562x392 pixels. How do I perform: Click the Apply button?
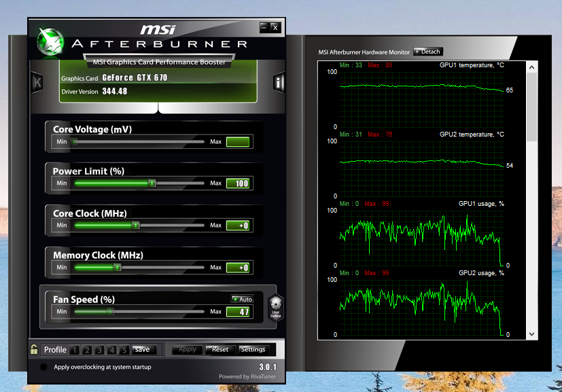click(188, 349)
